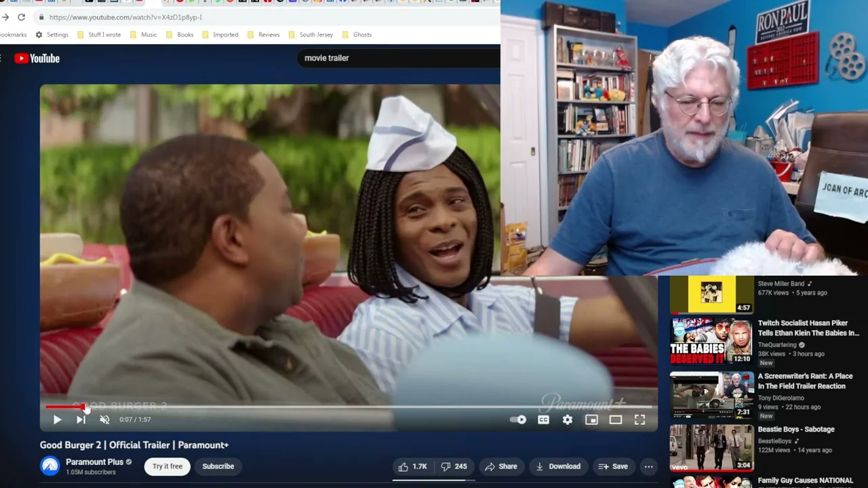868x488 pixels.
Task: Click the 'Steve Miller Band' channel name
Action: point(781,284)
